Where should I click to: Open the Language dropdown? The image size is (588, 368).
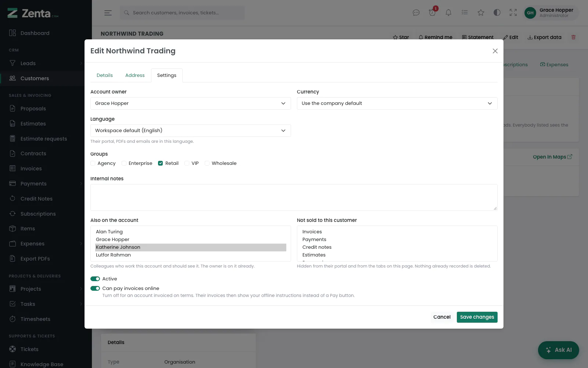191,131
